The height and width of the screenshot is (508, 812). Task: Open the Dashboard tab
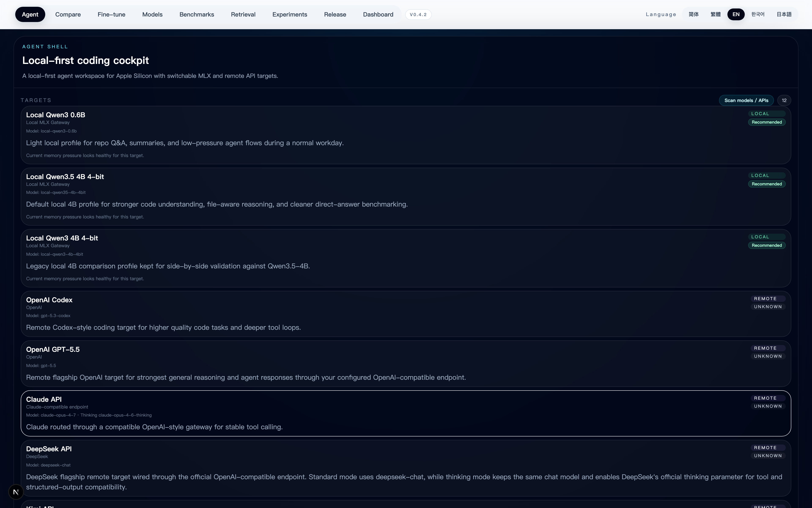(x=378, y=14)
